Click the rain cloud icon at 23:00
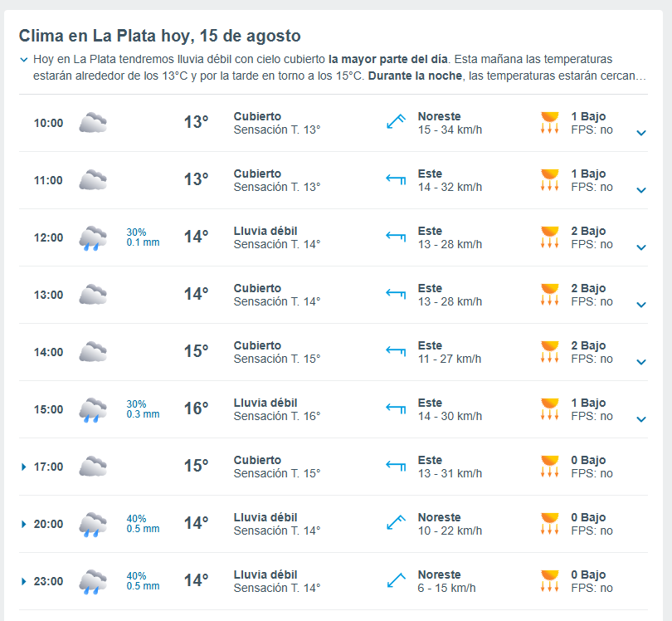This screenshot has width=672, height=621. [x=93, y=582]
